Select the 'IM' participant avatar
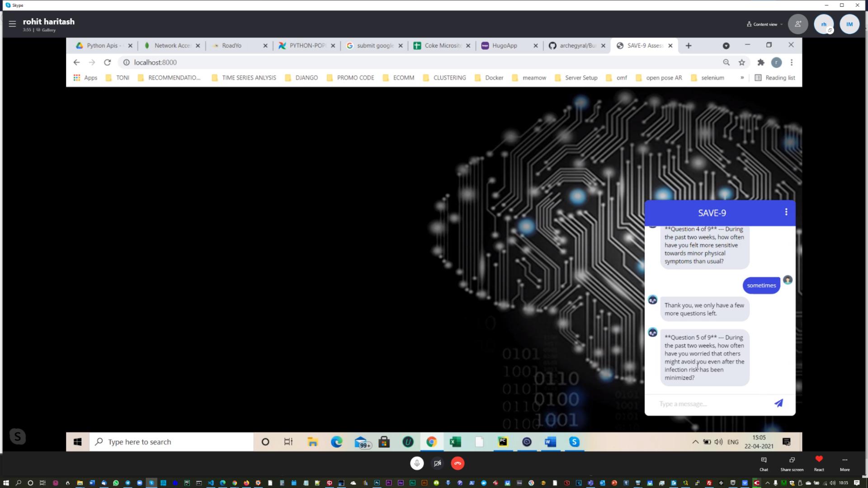 tap(849, 24)
